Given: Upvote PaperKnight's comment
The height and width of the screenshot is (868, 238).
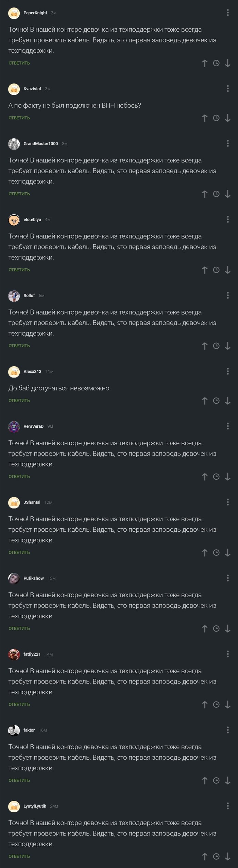Looking at the screenshot, I should coord(204,64).
